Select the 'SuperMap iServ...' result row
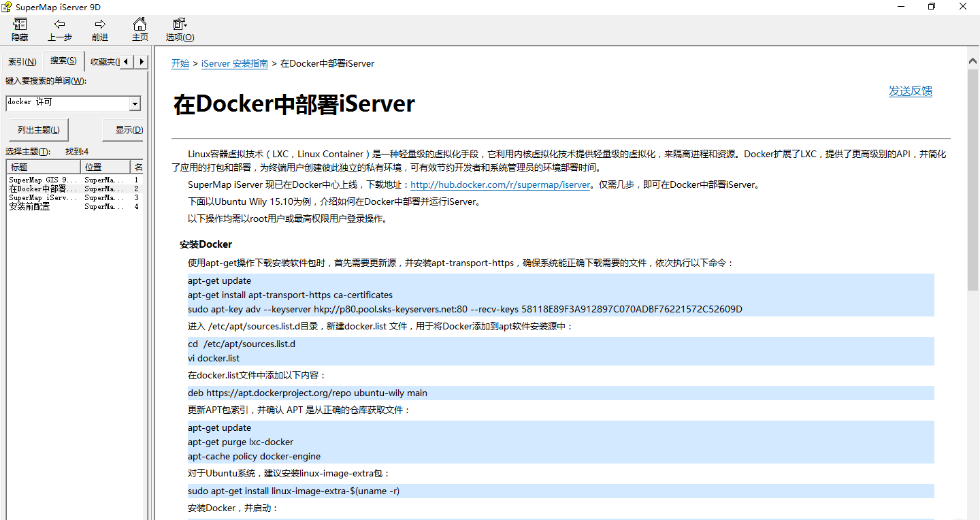Image resolution: width=980 pixels, height=520 pixels. tap(75, 197)
